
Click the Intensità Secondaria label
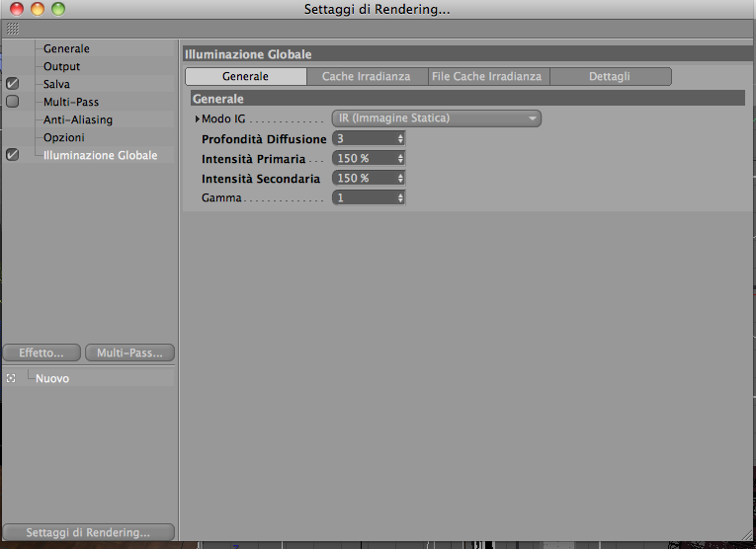[x=261, y=179]
